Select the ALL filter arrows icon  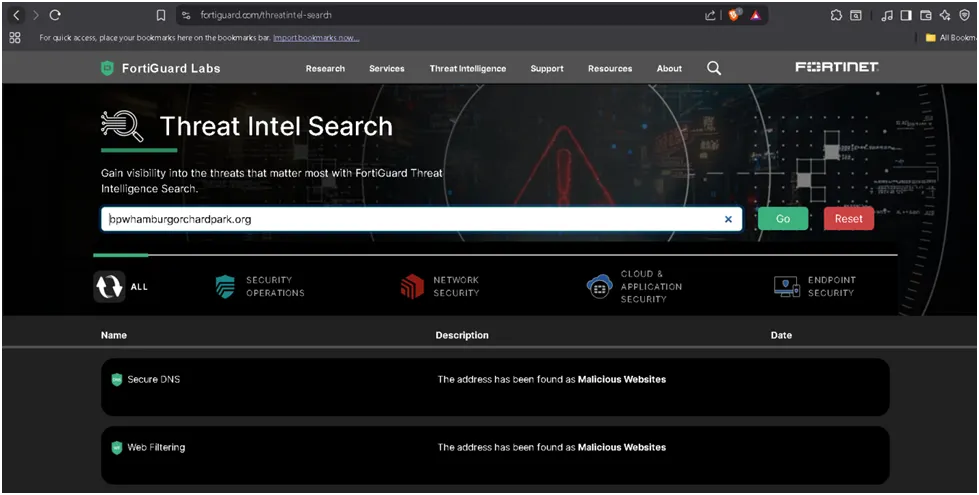point(109,287)
